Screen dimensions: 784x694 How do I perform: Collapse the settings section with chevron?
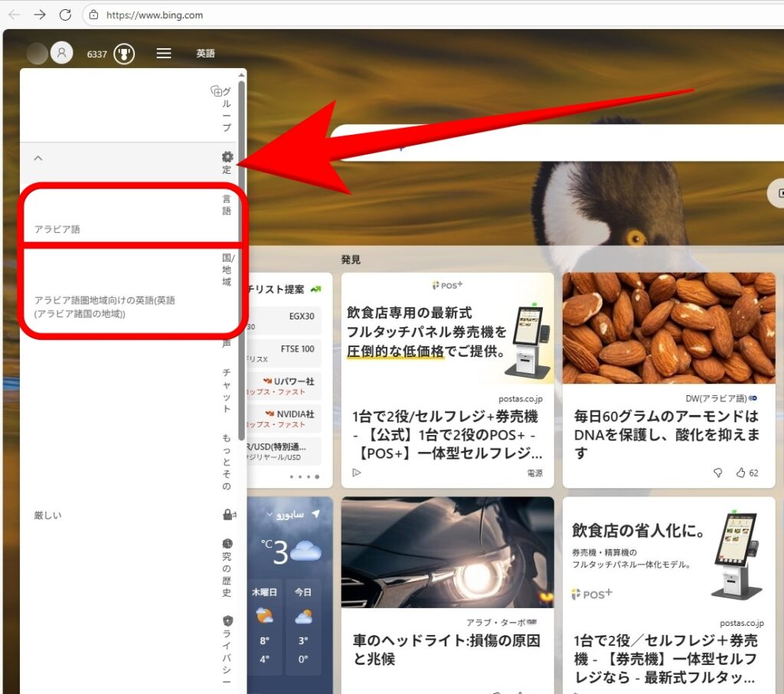[x=38, y=158]
